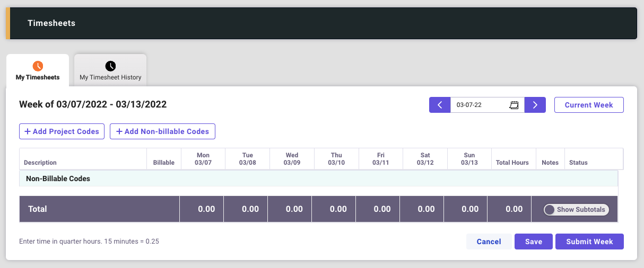The width and height of the screenshot is (644, 268).
Task: Click the Total Hours column header
Action: click(512, 163)
